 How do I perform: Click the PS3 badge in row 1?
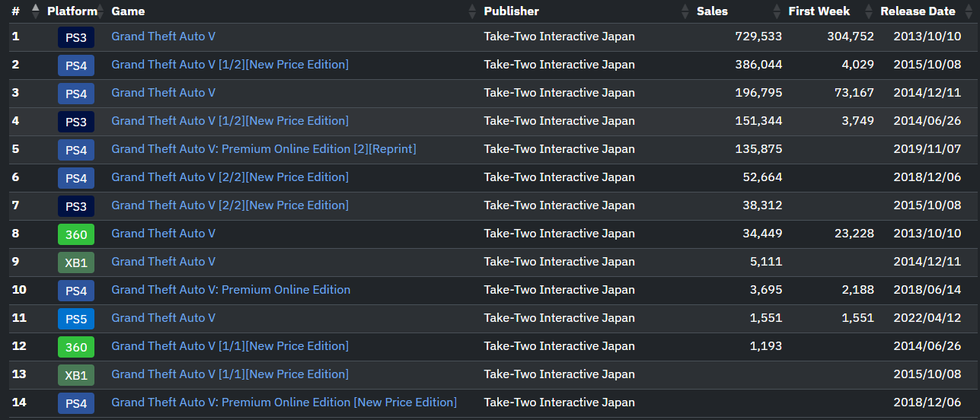tap(76, 37)
